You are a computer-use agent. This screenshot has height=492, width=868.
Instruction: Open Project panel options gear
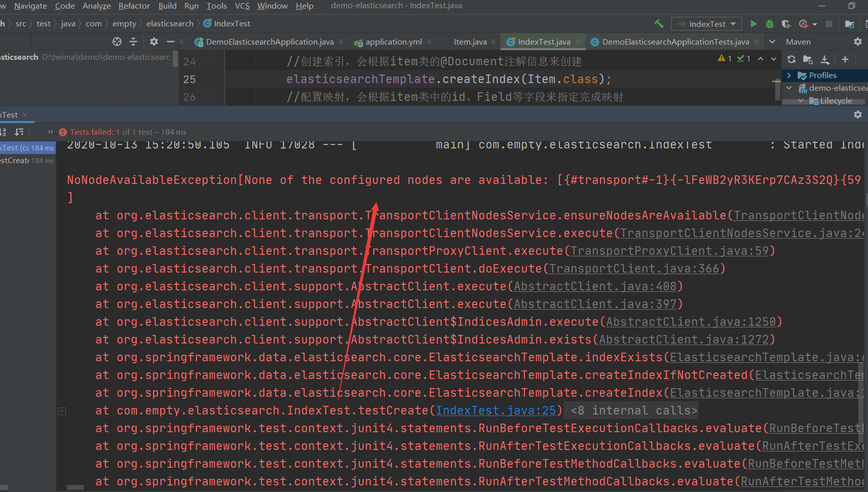point(154,42)
